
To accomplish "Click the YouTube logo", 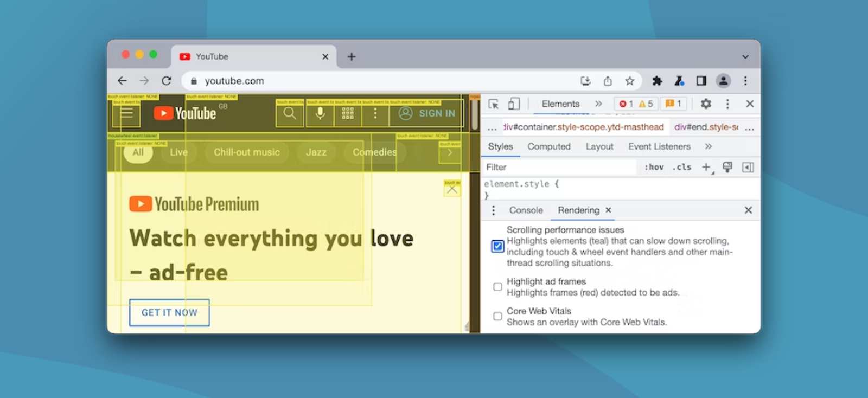I will [x=185, y=113].
